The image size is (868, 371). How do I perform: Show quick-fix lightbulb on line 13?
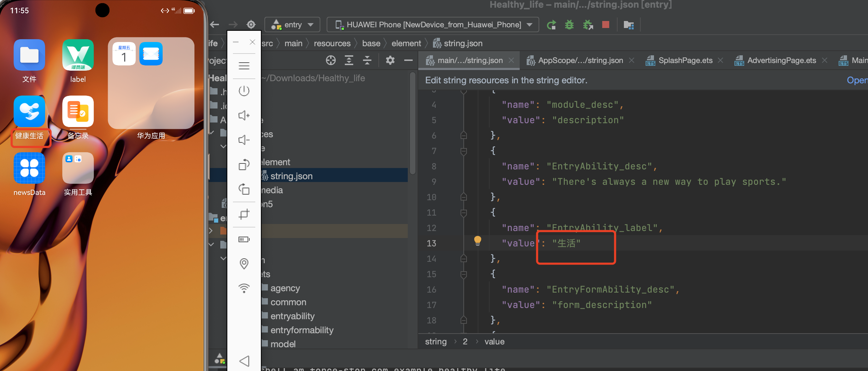477,241
